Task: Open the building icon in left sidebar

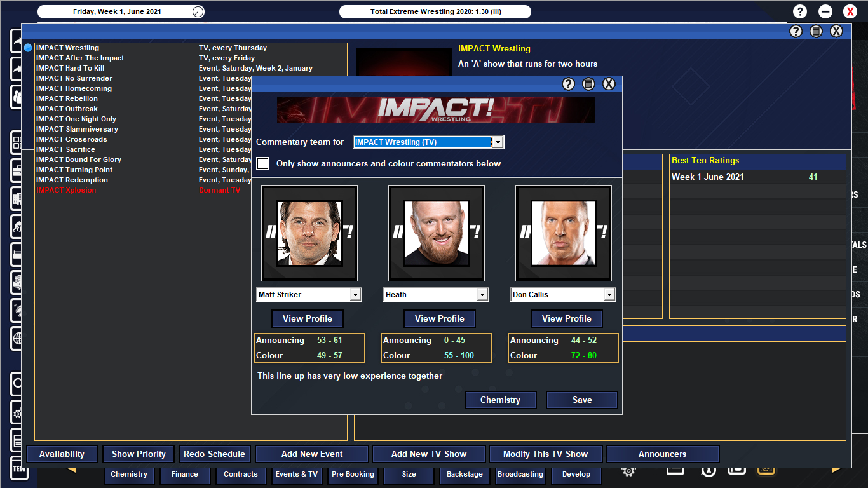Action: [17, 199]
